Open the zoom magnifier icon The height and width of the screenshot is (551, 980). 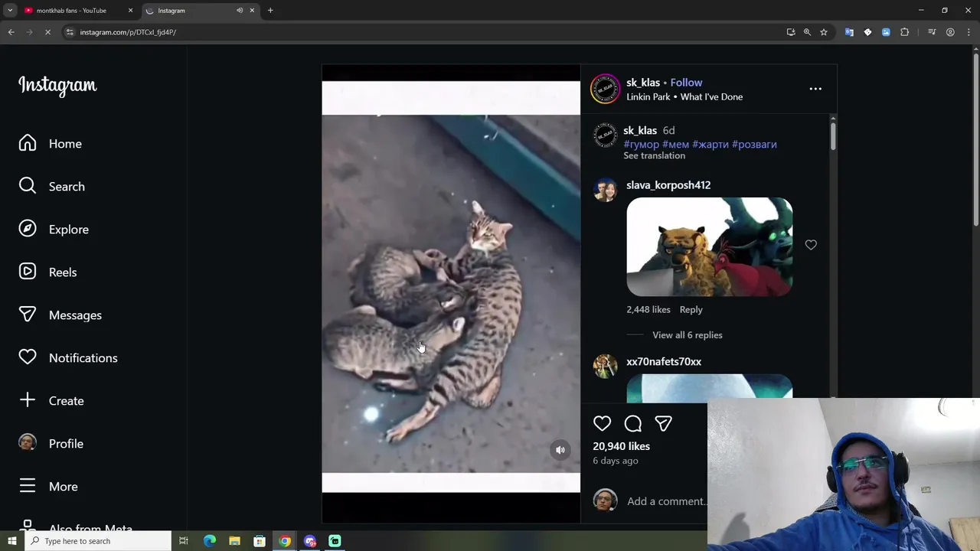click(807, 32)
